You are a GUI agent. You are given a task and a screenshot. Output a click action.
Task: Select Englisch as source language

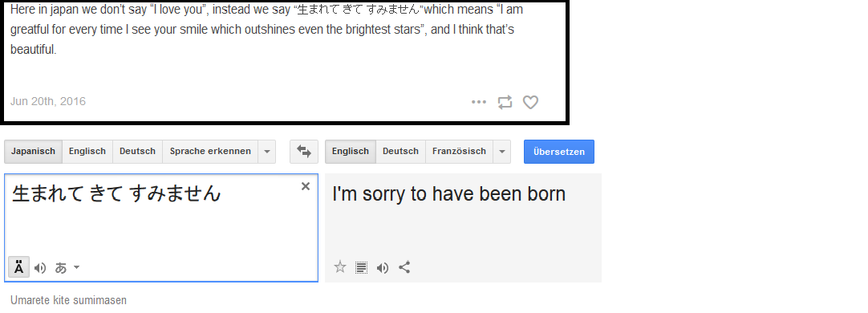87,151
